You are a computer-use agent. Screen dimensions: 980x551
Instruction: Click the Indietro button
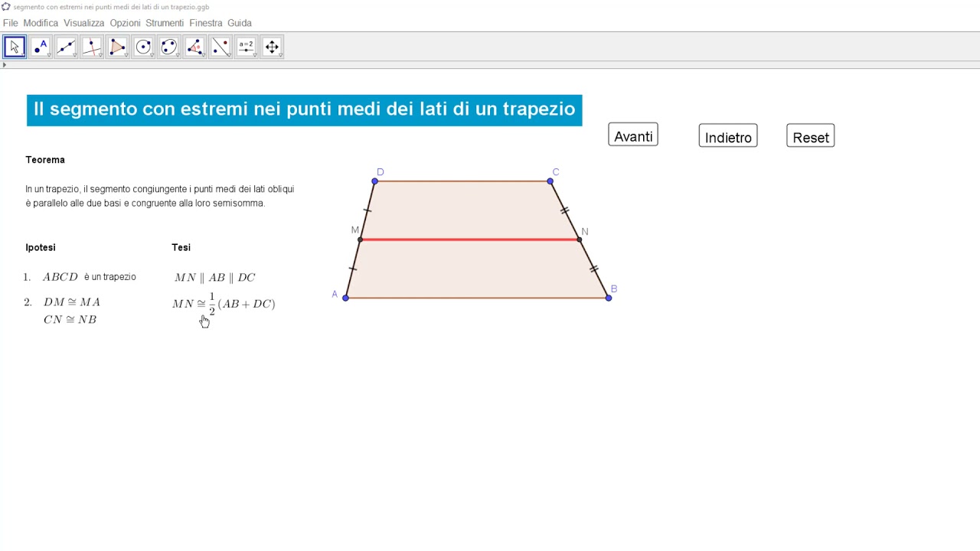tap(728, 136)
